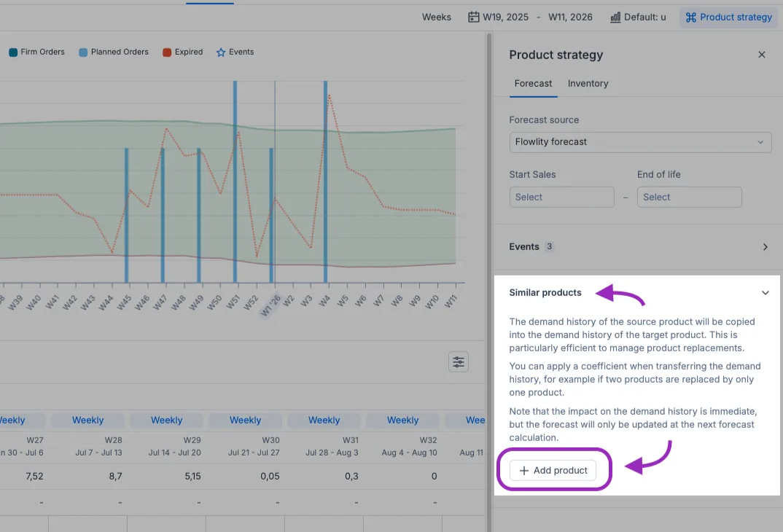Click the Events count badge
The height and width of the screenshot is (532, 783).
point(550,247)
